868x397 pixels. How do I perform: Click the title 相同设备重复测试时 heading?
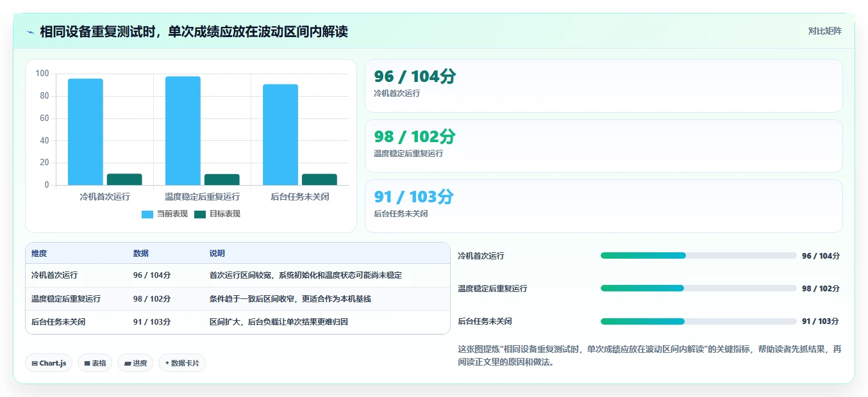point(194,31)
